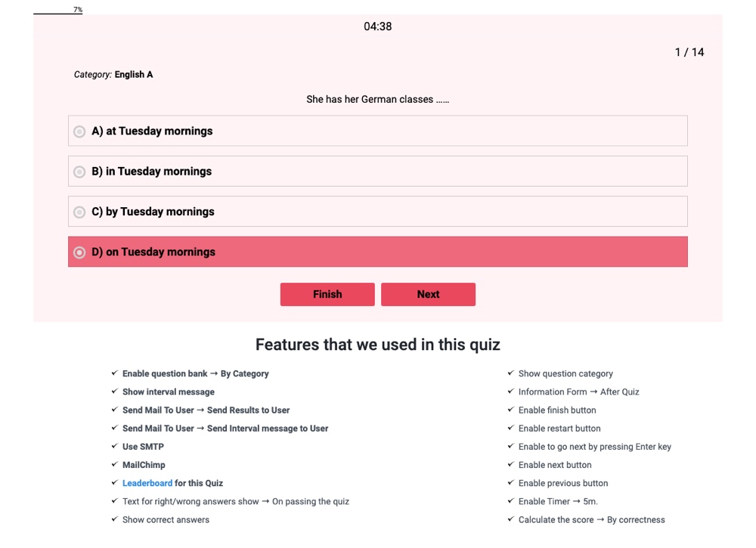Click the checkmark beside "Enable question bank"
Viewport: 756px width, 548px height.
tap(114, 373)
